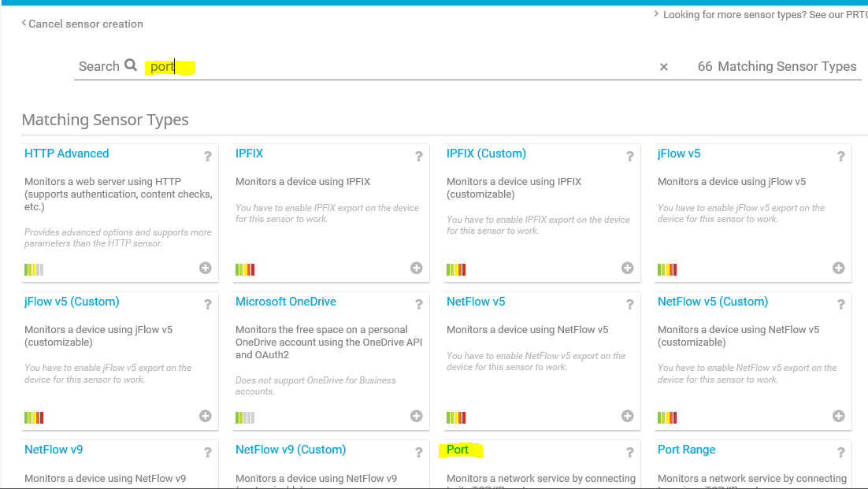Add the HTTP Advanced sensor via plus icon
Image resolution: width=868 pixels, height=489 pixels.
point(206,268)
